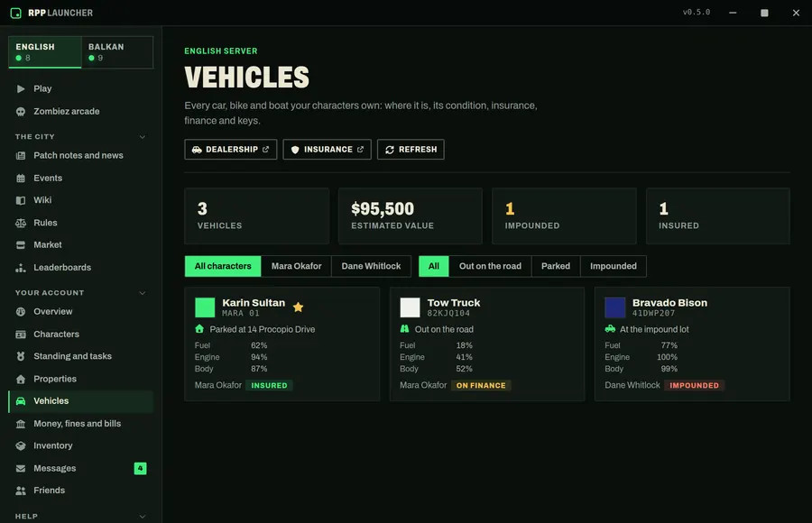Click the Patch notes newspaper icon
This screenshot has width=812, height=523.
tap(21, 155)
